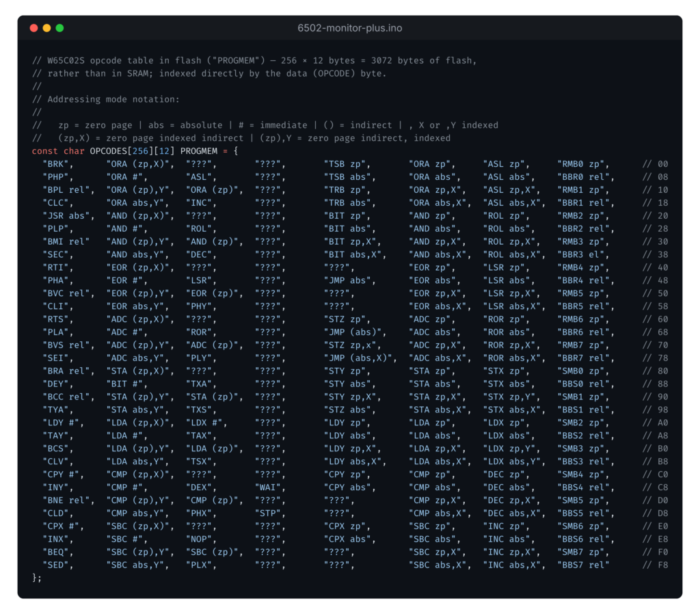The height and width of the screenshot is (614, 700).
Task: Click the 'Addressing mode notation:' comment line
Action: [105, 99]
